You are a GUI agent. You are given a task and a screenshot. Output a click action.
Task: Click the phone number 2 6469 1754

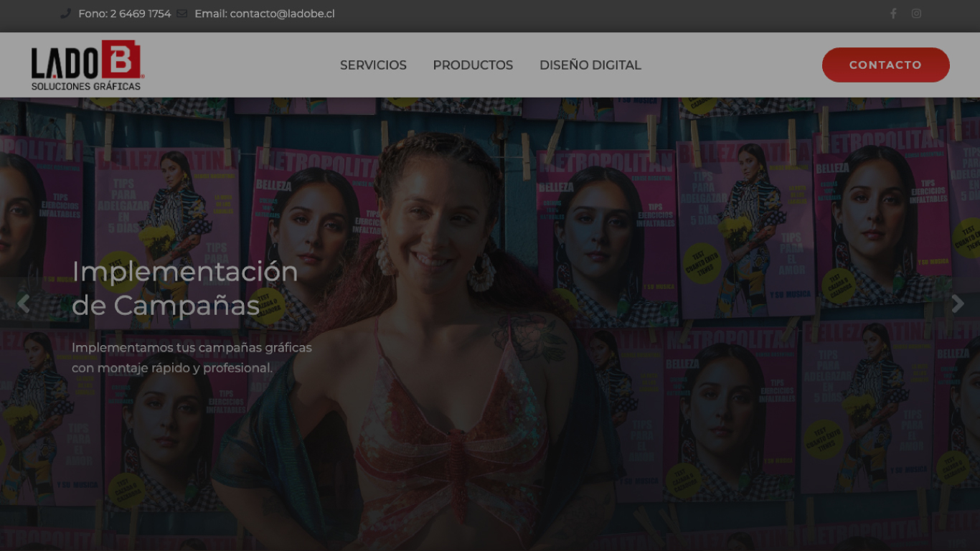pyautogui.click(x=141, y=14)
